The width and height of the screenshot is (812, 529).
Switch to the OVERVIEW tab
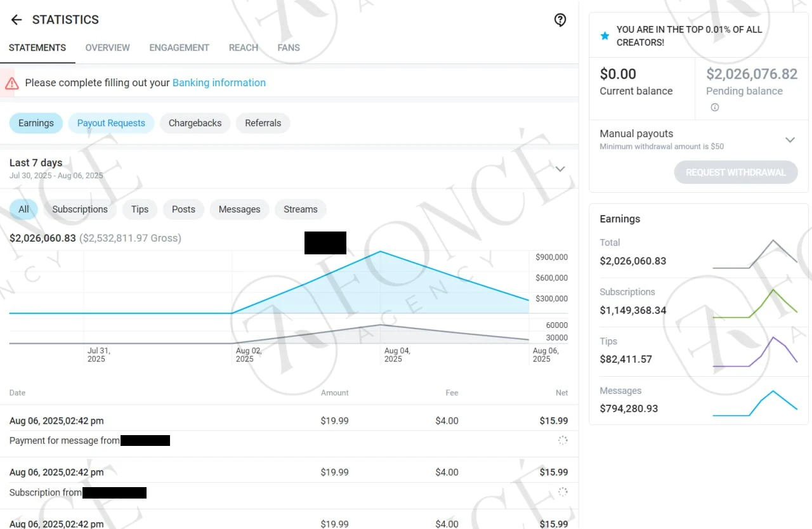coord(108,48)
